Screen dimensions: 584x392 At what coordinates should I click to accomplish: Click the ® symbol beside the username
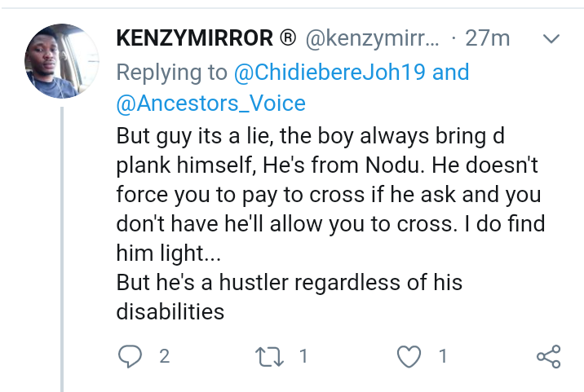point(287,38)
